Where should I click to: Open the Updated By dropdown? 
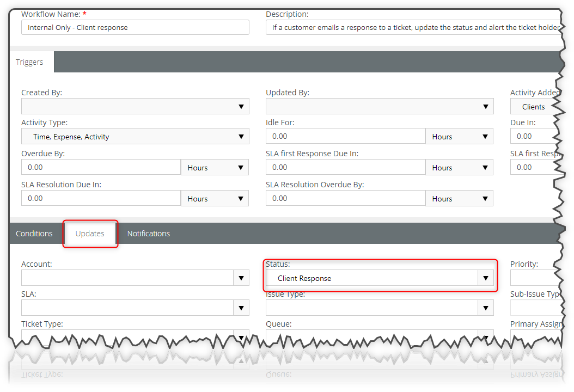[x=486, y=106]
